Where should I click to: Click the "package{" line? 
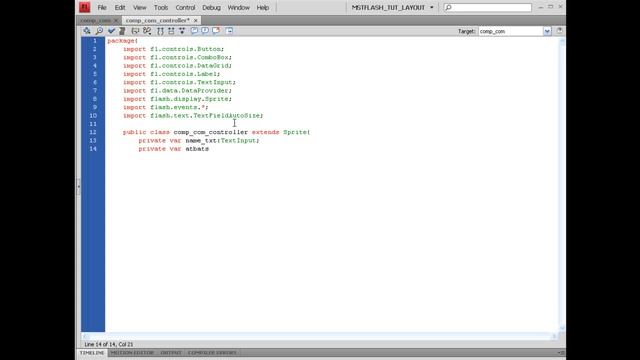[122, 41]
